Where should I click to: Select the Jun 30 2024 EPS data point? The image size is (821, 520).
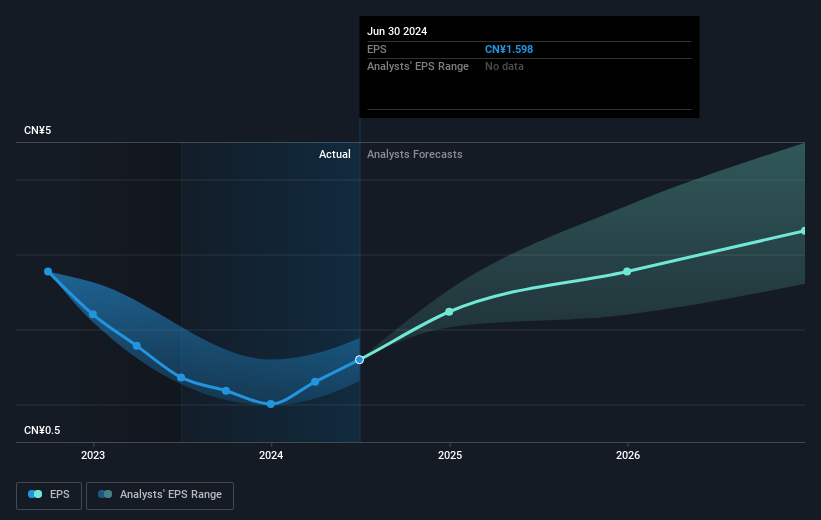pos(359,360)
